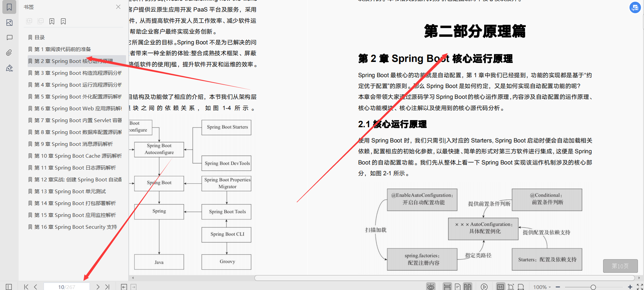Go forward to the next view

(133, 287)
